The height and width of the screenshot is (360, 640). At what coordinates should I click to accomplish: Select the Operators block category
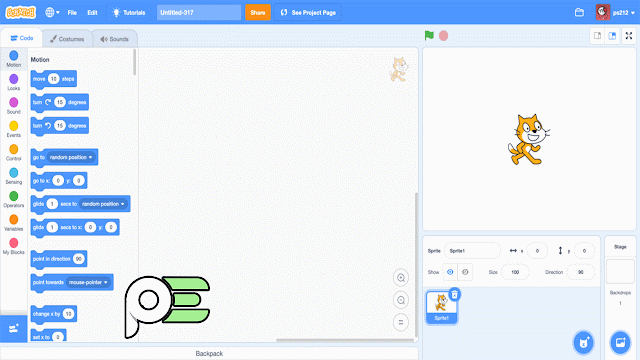[13, 199]
